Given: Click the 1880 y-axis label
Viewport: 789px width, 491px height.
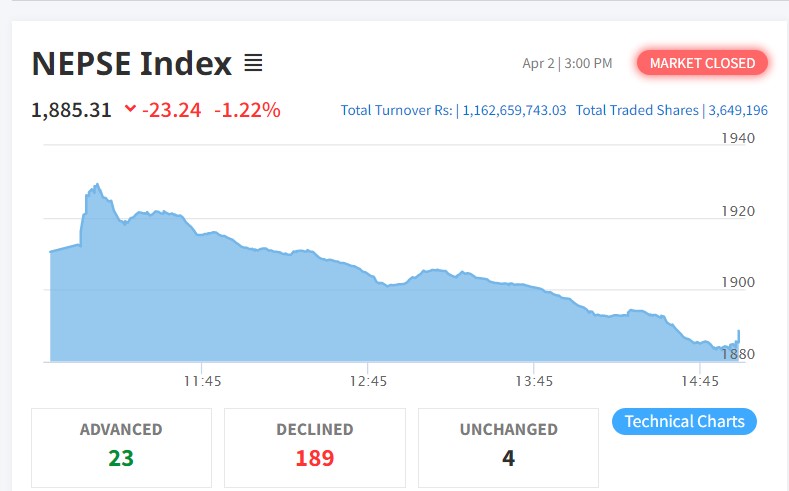Looking at the screenshot, I should pos(737,353).
